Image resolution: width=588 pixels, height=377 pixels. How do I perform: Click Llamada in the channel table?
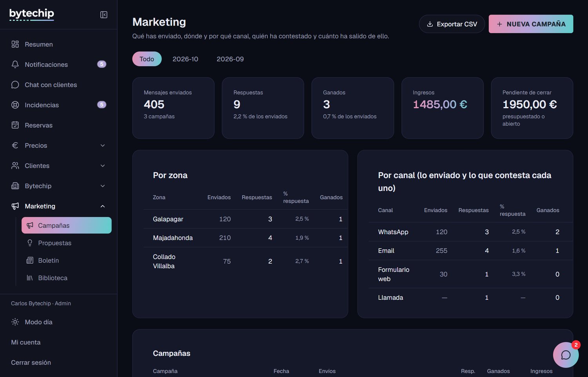pos(390,297)
